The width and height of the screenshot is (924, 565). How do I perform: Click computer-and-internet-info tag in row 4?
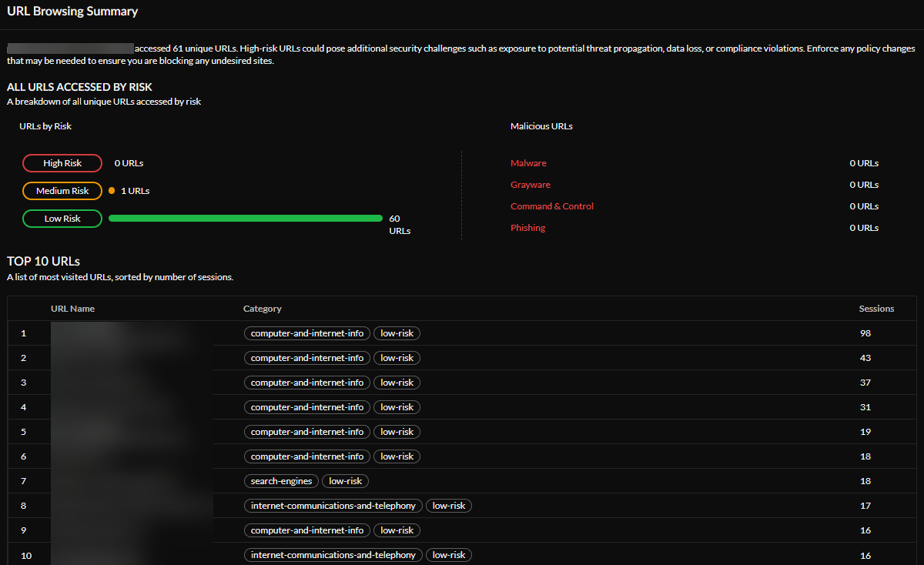point(307,407)
